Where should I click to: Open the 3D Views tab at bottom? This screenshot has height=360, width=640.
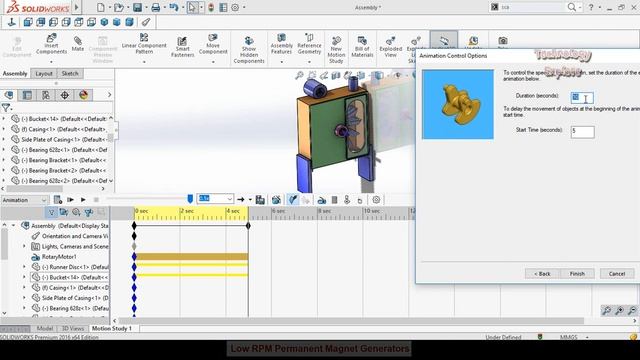(x=73, y=329)
